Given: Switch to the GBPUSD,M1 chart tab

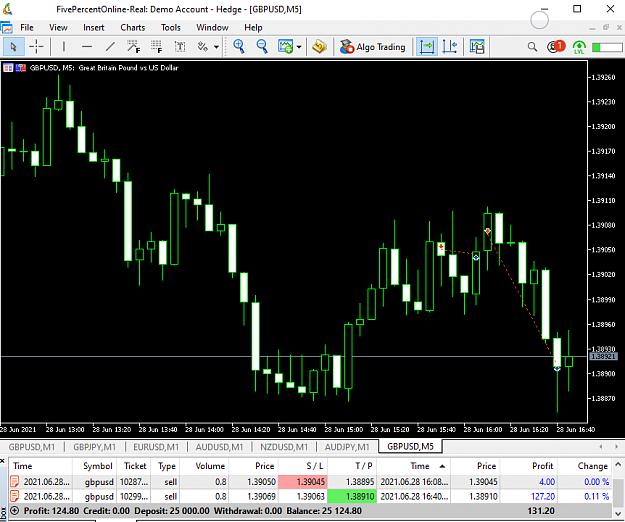Looking at the screenshot, I should pyautogui.click(x=32, y=447).
